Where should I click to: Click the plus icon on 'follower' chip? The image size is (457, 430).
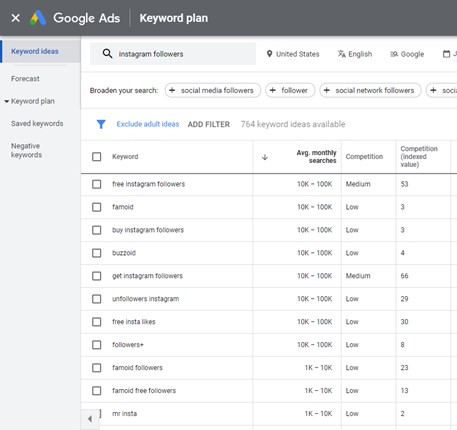(273, 90)
